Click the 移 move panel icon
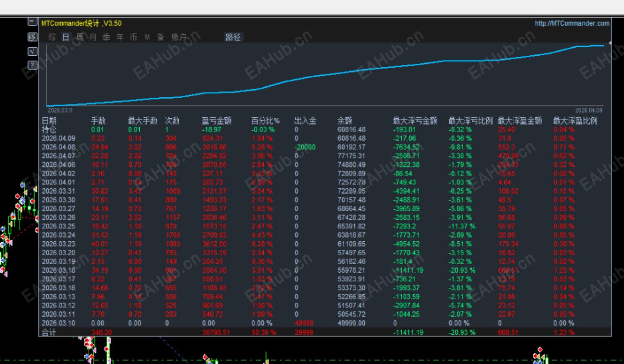The image size is (624, 364). coord(32,37)
